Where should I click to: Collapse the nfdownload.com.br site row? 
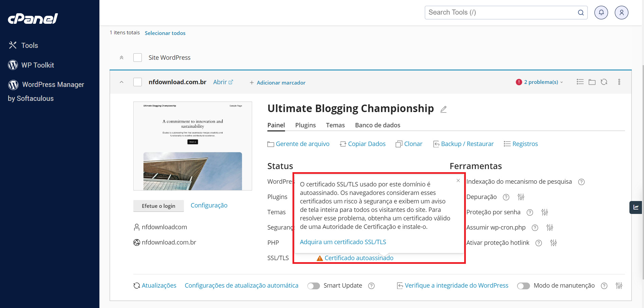pos(121,82)
